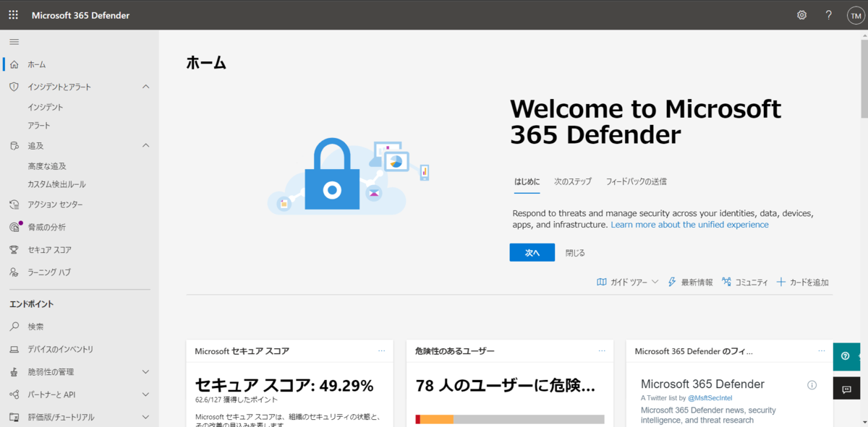Open the app launcher waffle icon
The height and width of the screenshot is (427, 868).
14,14
